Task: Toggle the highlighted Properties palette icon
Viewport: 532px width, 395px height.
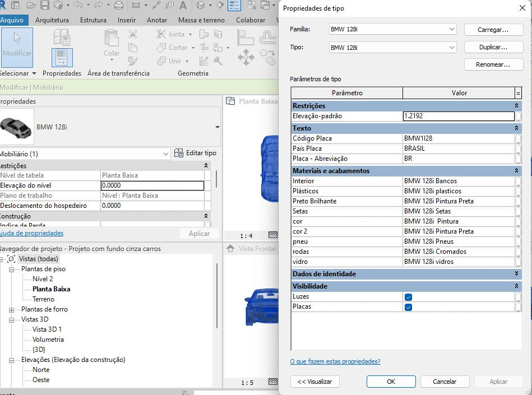Action: pos(62,58)
